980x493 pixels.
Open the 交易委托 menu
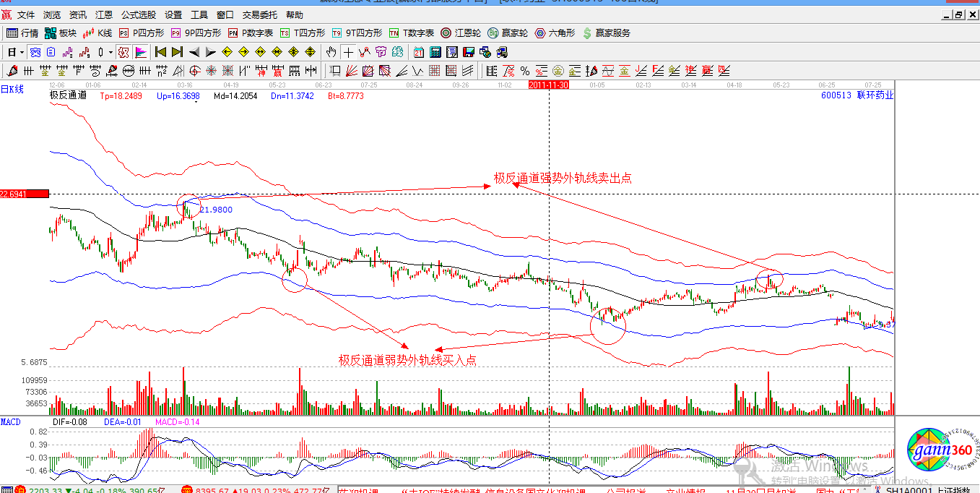pyautogui.click(x=260, y=14)
